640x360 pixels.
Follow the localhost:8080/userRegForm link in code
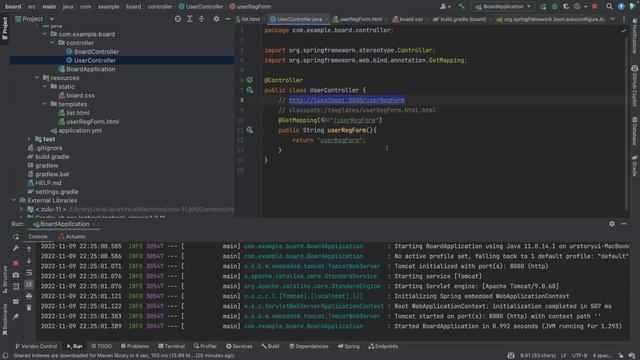tap(347, 100)
